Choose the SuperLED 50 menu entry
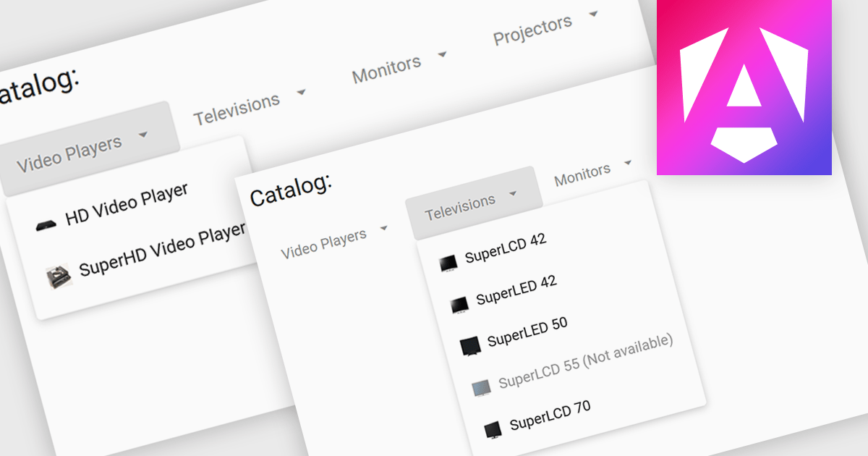 click(527, 332)
